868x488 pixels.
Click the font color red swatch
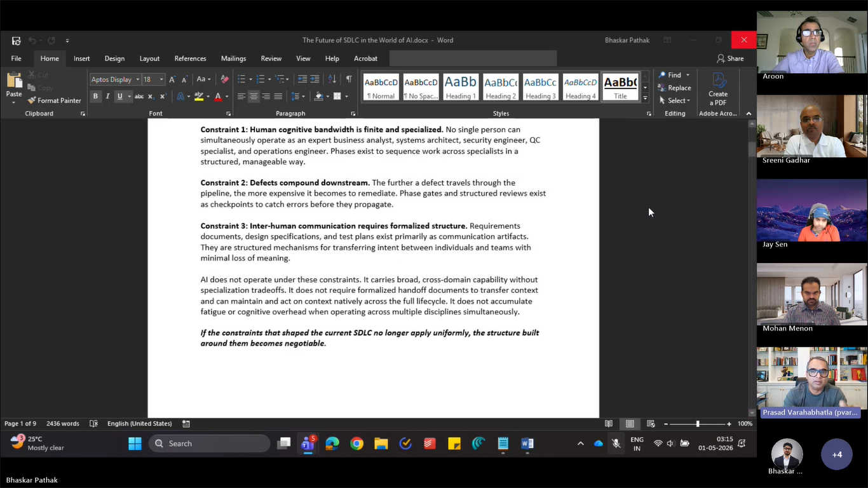click(218, 97)
